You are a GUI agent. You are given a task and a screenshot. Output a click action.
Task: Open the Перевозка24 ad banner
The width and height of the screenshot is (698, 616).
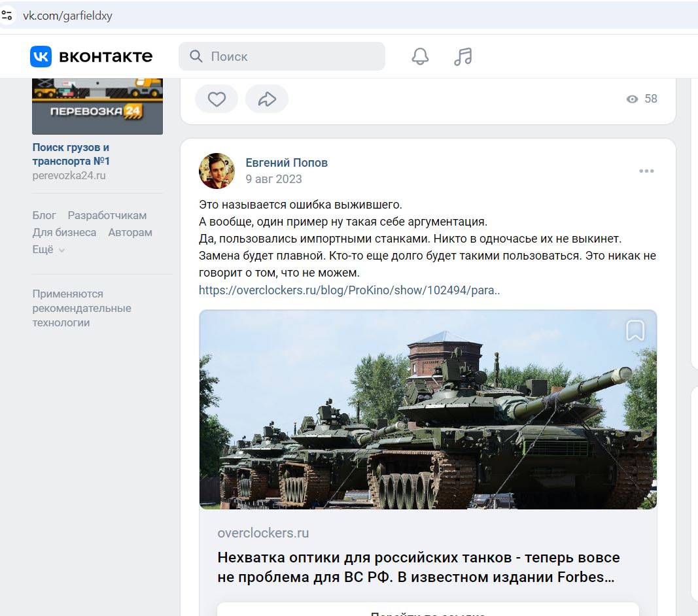coord(97,107)
